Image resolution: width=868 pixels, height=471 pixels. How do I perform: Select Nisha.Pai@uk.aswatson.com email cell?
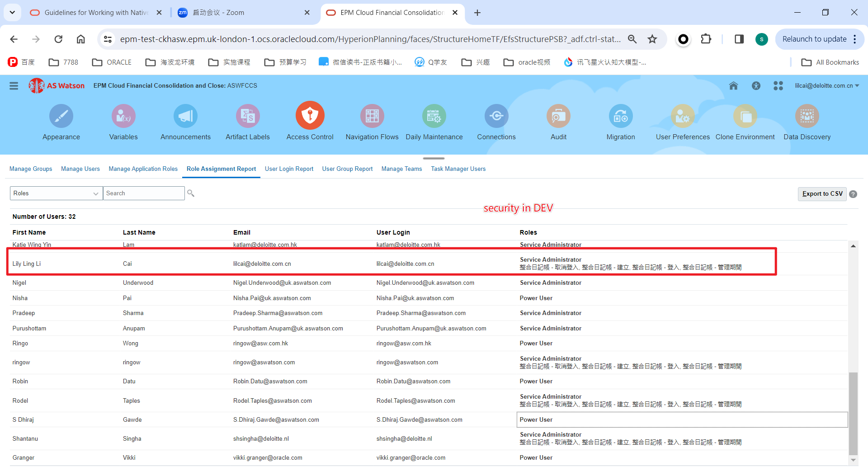click(x=272, y=298)
